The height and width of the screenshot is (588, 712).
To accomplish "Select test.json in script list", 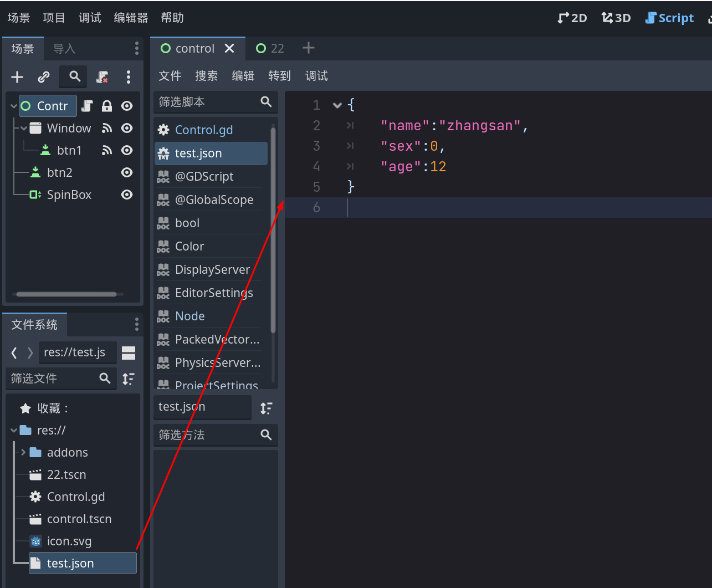I will 211,153.
